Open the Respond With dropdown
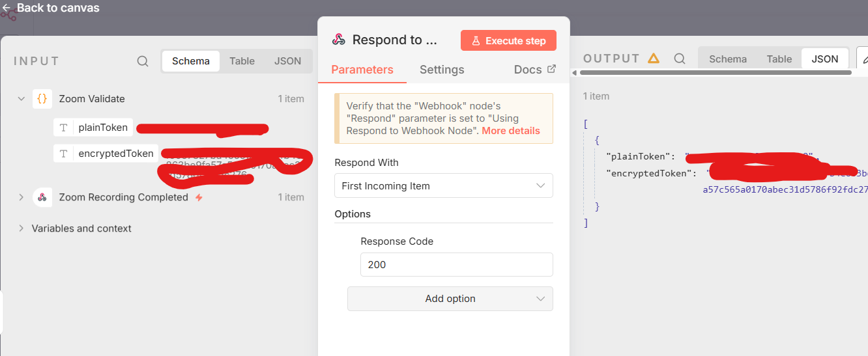 click(x=443, y=186)
